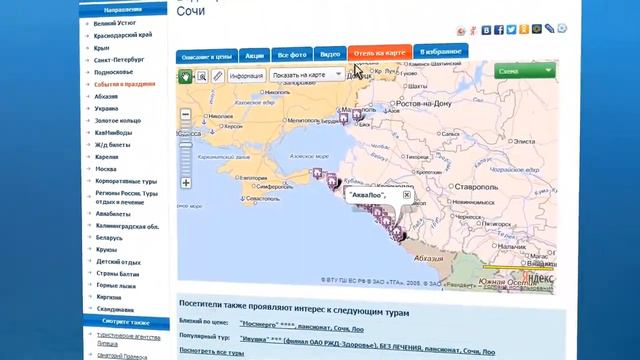The height and width of the screenshot is (360, 640).
Task: Zoom out the map with minus button
Action: coord(186,114)
